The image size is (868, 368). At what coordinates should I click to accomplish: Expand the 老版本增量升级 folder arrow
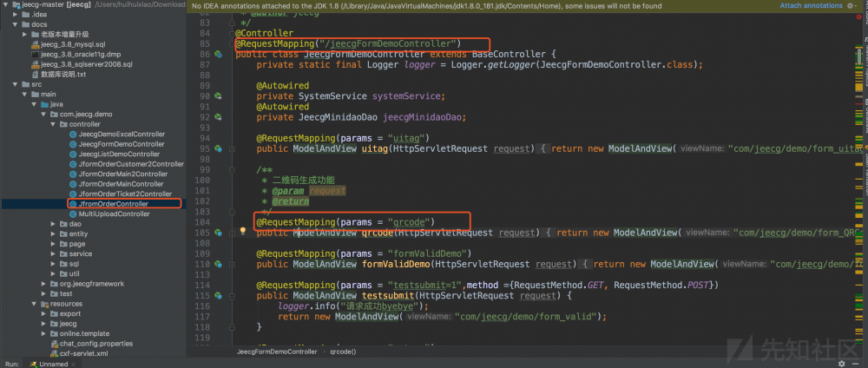[25, 35]
